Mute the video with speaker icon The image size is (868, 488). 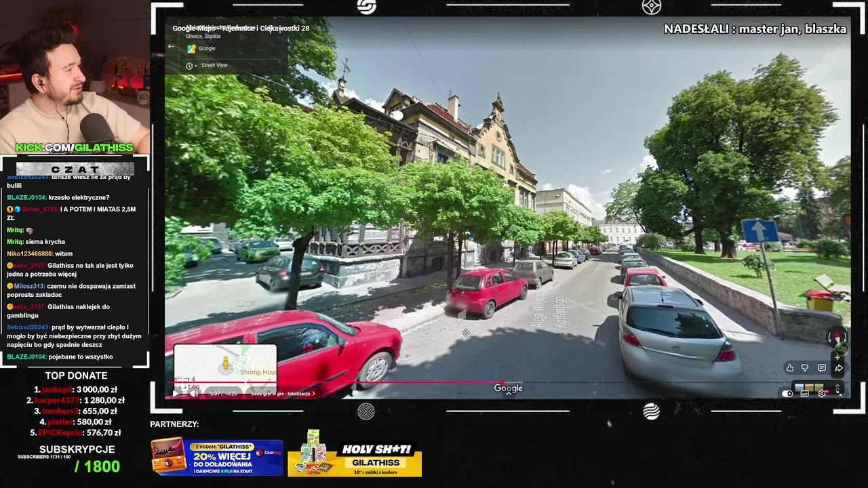pos(194,394)
